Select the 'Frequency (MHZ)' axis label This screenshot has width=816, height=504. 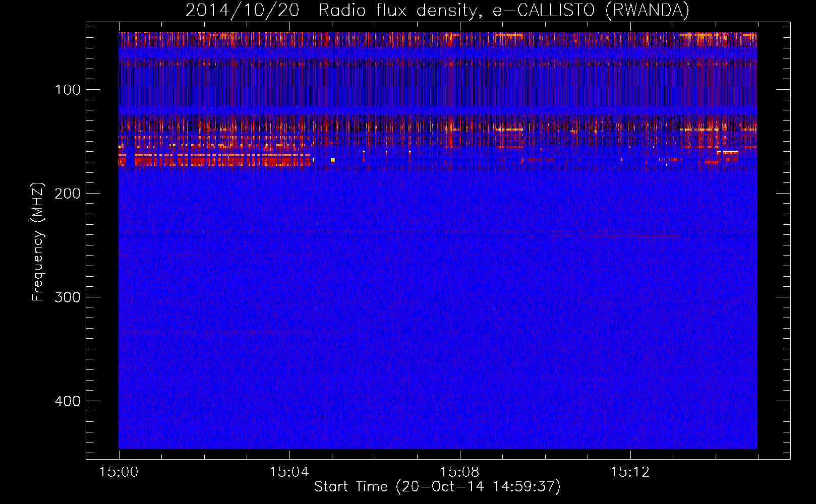(38, 242)
